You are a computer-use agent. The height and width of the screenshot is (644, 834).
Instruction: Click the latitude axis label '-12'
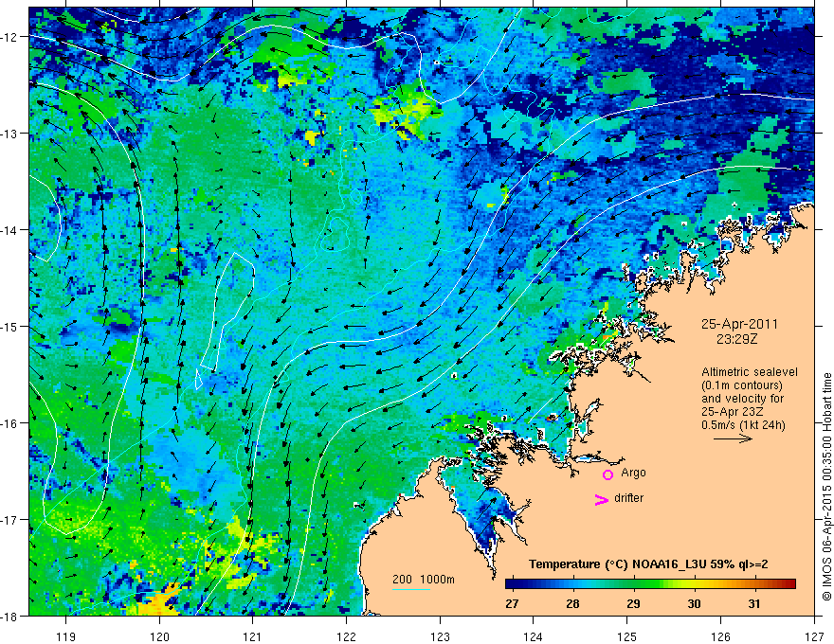coord(9,37)
